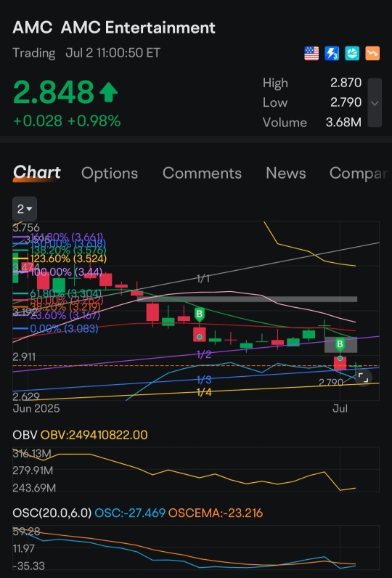
Task: Open the Company tab
Action: [x=359, y=174]
